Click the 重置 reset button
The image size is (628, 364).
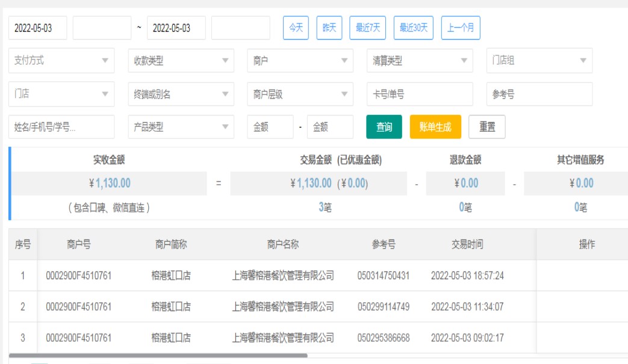[x=487, y=127]
